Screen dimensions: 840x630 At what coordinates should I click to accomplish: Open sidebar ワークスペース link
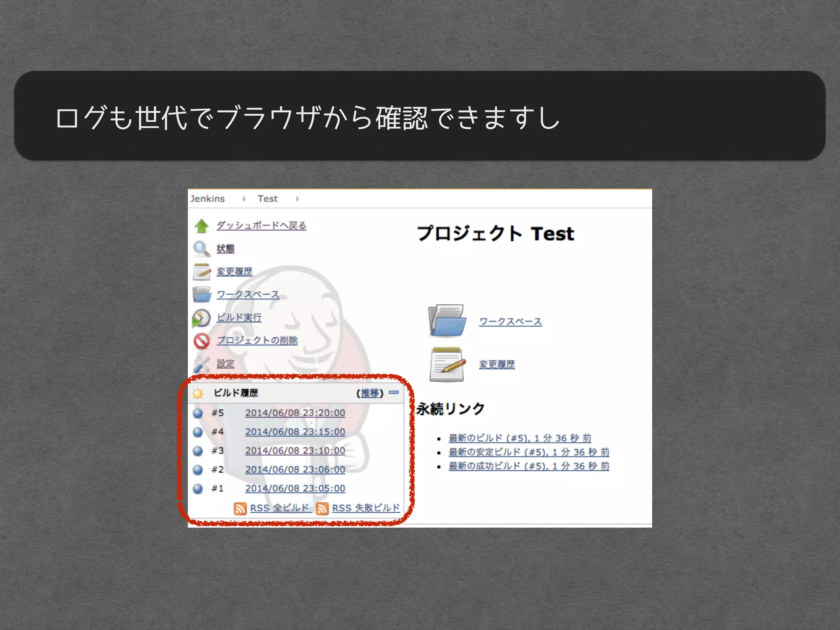[x=248, y=294]
